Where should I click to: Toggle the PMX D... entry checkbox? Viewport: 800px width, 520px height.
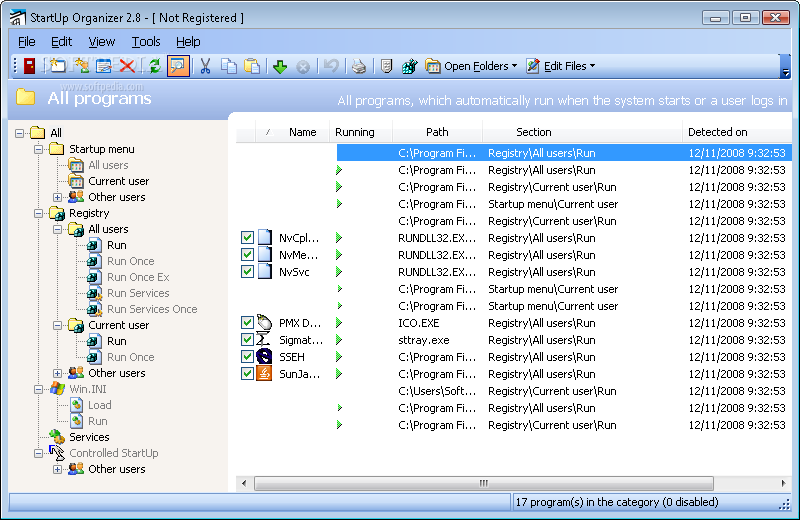(x=247, y=323)
